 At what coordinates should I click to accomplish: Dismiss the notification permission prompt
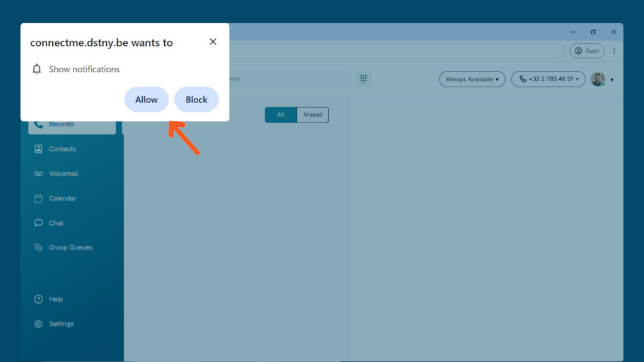tap(213, 41)
